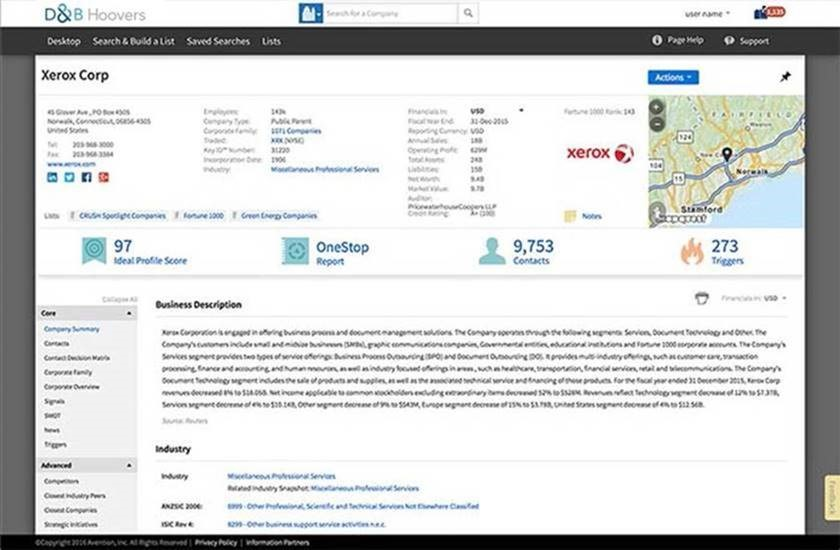Select Company Summary in sidebar

click(x=72, y=329)
